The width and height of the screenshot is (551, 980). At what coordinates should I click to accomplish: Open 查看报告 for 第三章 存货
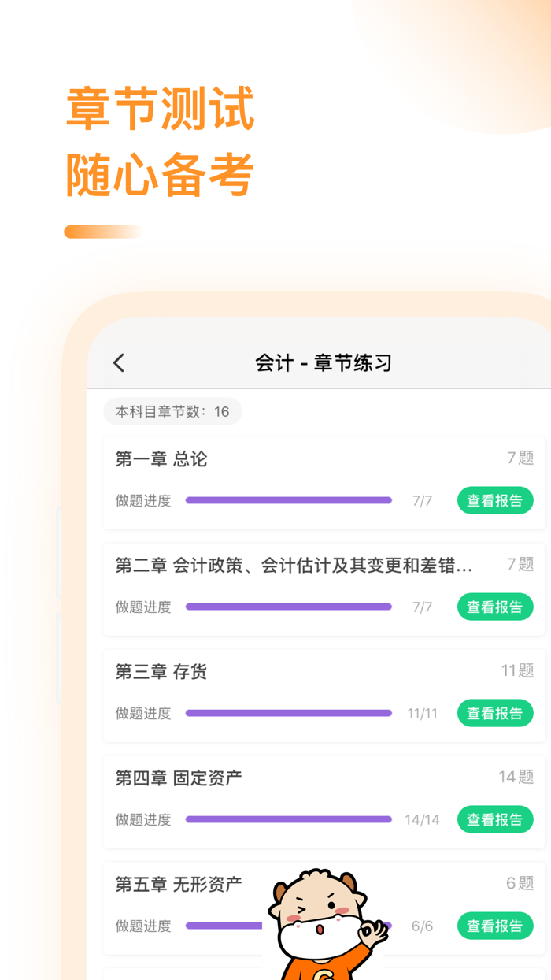coord(495,713)
